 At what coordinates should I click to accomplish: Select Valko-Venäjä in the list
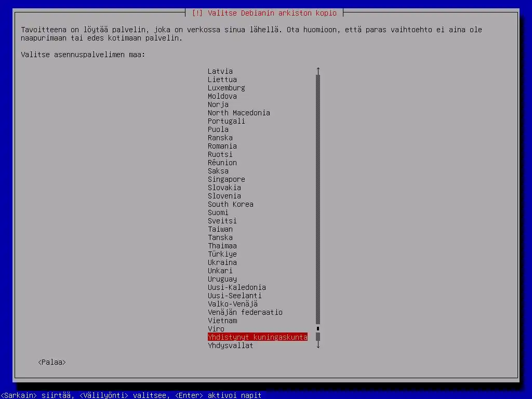(x=233, y=304)
